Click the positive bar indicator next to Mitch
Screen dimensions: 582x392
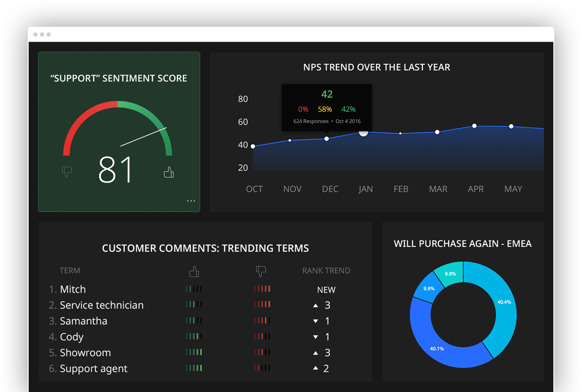point(194,289)
